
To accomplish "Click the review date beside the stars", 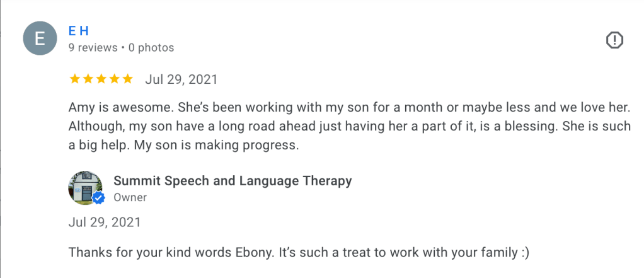I will point(181,79).
